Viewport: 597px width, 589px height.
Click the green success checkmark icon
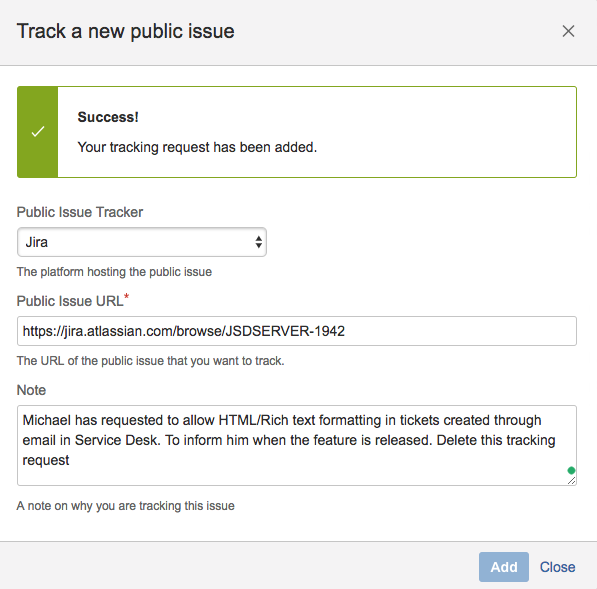(x=38, y=132)
